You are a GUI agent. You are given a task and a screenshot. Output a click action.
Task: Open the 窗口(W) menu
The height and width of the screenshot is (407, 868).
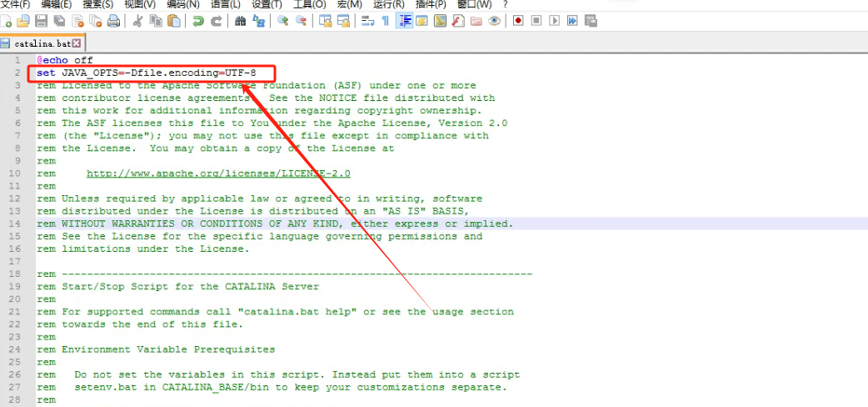(475, 4)
